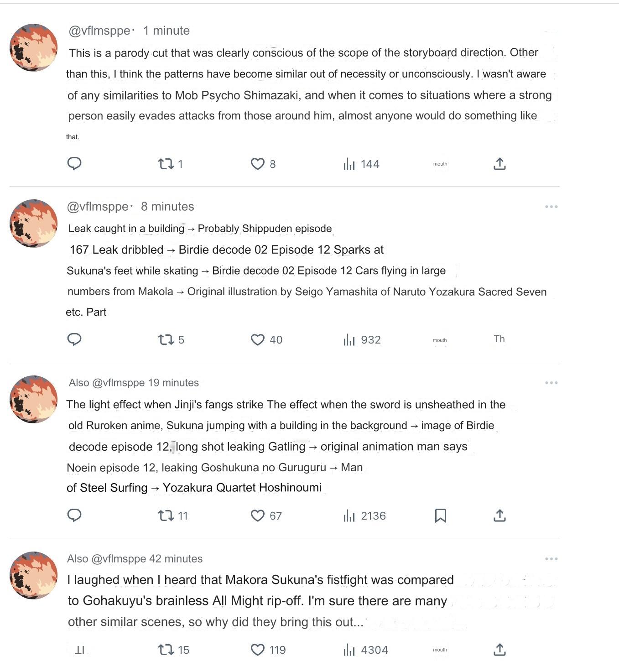
Task: View analytics showing 932 views
Action: [349, 340]
